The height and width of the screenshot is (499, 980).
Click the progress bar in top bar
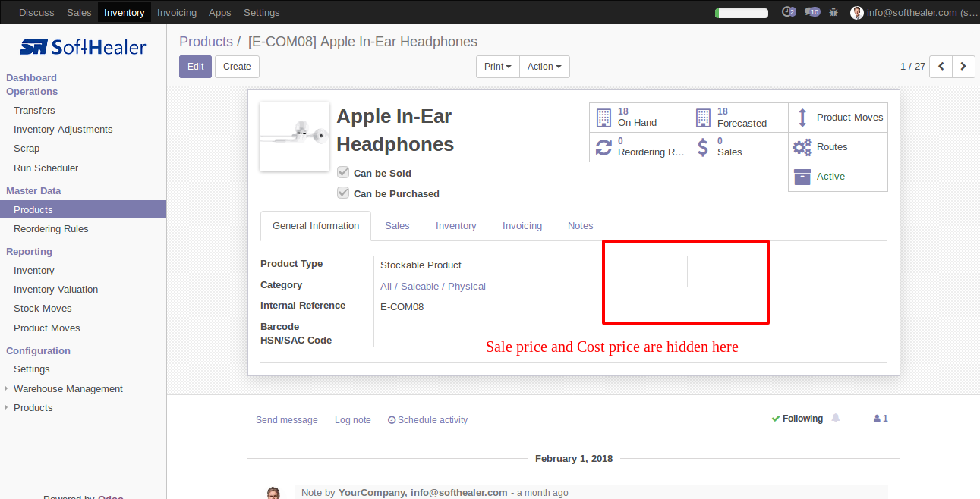[742, 13]
